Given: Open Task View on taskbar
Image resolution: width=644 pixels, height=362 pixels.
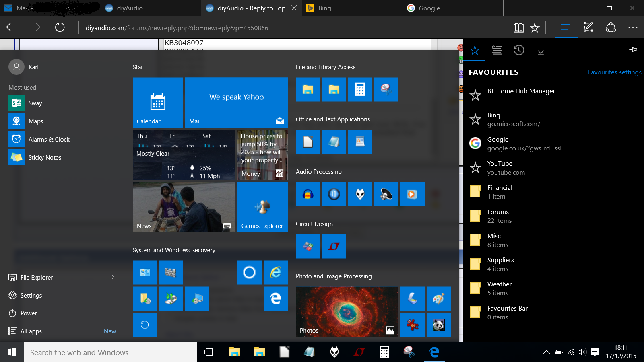Looking at the screenshot, I should [x=209, y=352].
